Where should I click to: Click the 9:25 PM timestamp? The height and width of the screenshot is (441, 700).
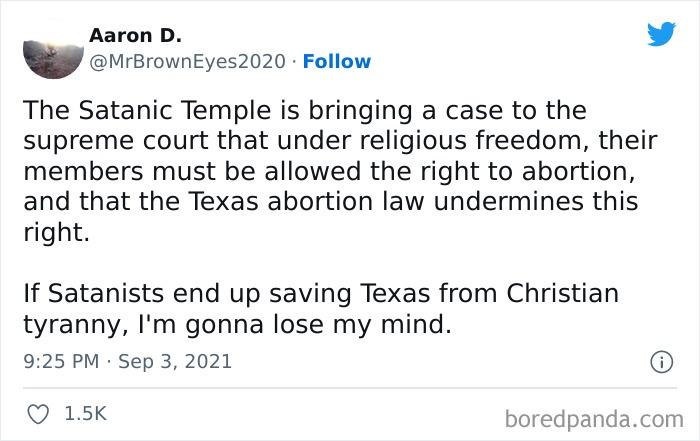coord(58,361)
